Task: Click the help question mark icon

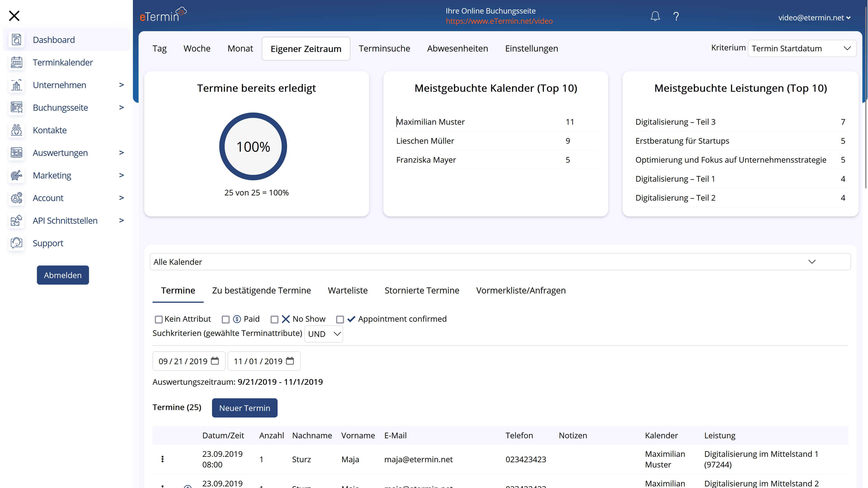Action: click(676, 16)
